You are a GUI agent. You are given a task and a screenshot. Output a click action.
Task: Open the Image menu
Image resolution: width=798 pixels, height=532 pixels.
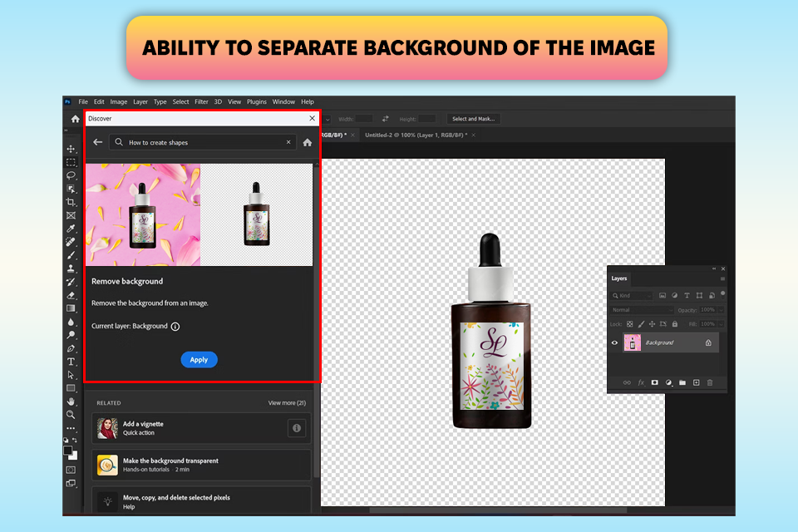coord(119,101)
